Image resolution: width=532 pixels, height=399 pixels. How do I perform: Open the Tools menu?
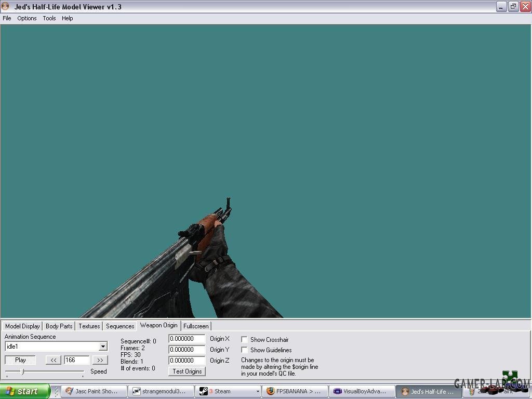tap(49, 18)
